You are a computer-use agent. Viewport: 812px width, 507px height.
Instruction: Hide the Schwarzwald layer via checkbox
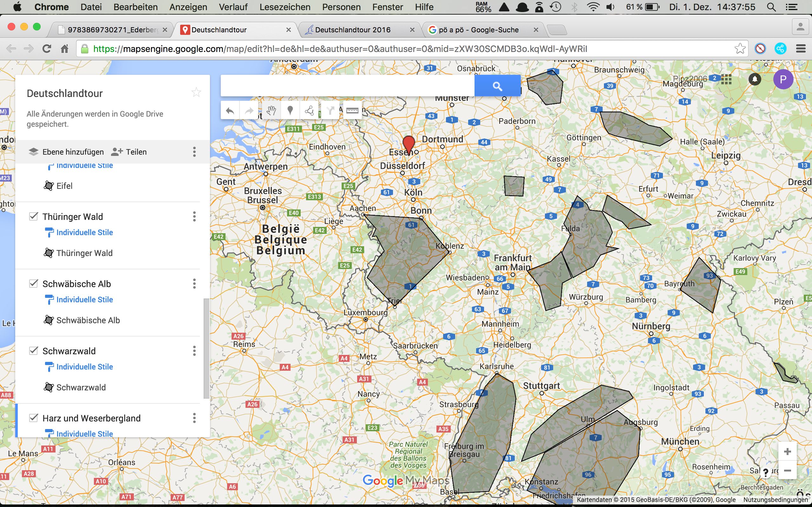pyautogui.click(x=34, y=351)
